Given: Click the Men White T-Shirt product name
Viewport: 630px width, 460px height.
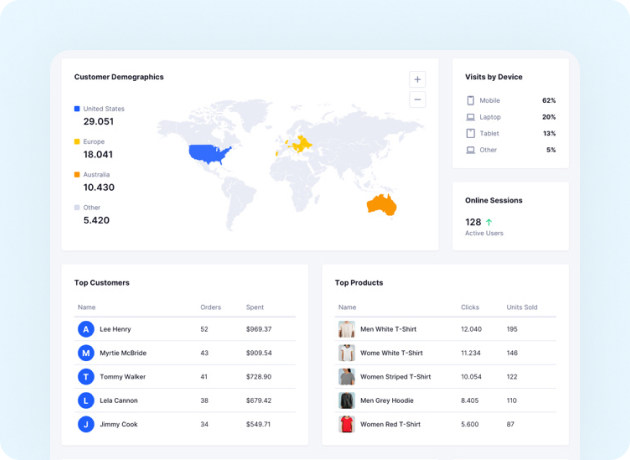Looking at the screenshot, I should pyautogui.click(x=388, y=329).
